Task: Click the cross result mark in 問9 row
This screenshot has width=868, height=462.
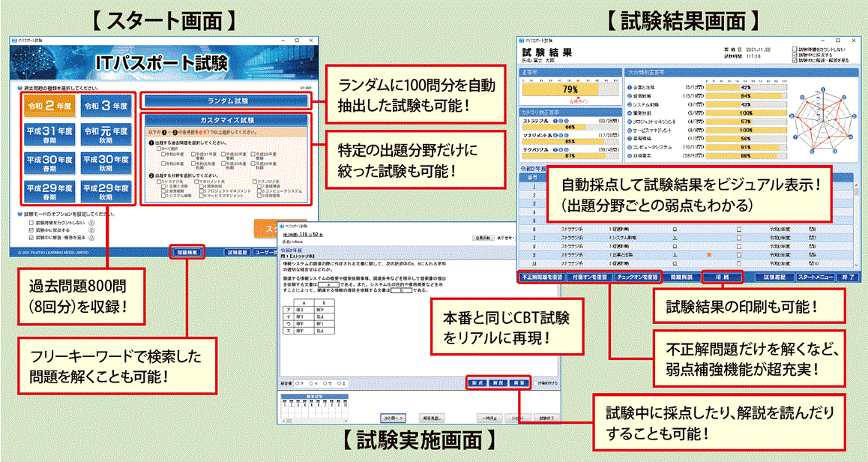Action: tap(674, 254)
